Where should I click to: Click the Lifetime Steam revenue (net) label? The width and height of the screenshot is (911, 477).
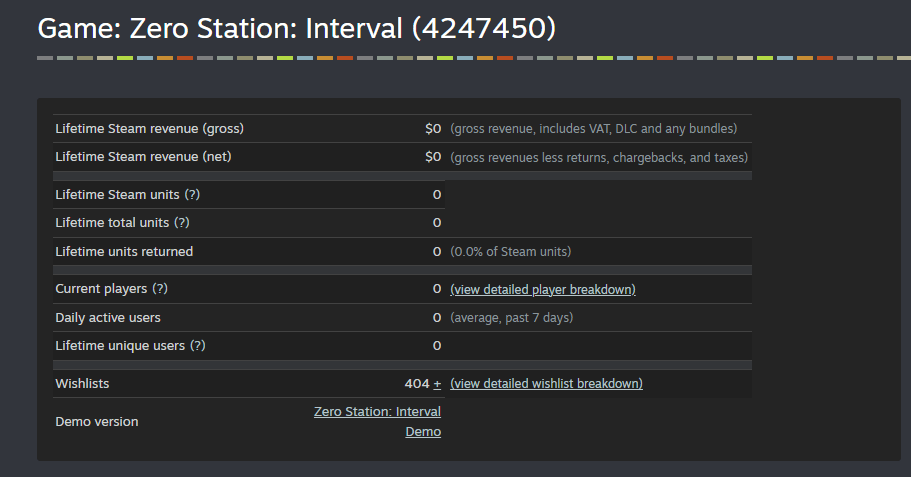(143, 157)
